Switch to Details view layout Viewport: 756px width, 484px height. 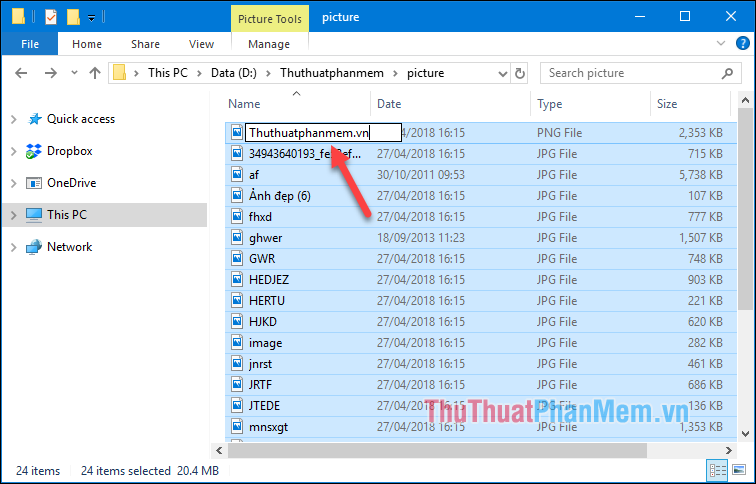coord(717,470)
